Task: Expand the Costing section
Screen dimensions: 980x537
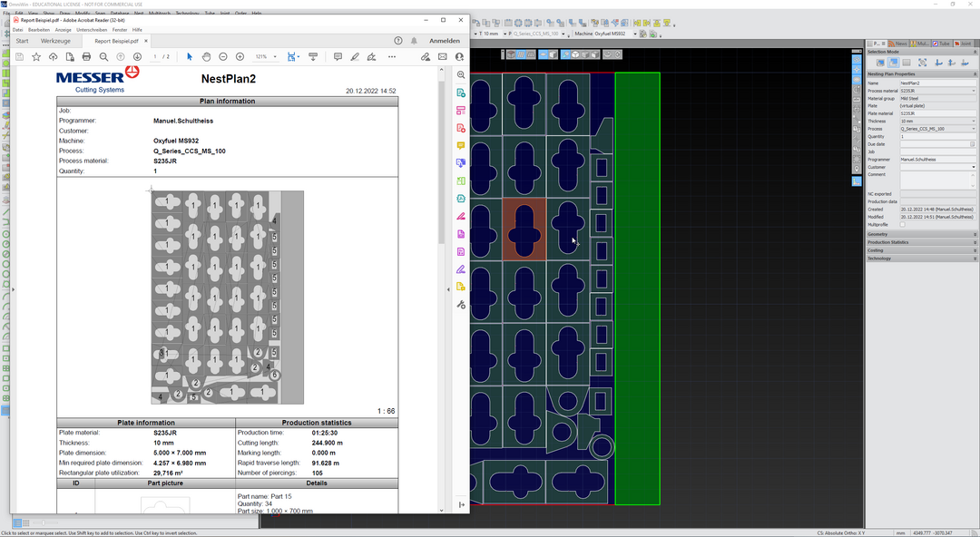Action: point(922,250)
